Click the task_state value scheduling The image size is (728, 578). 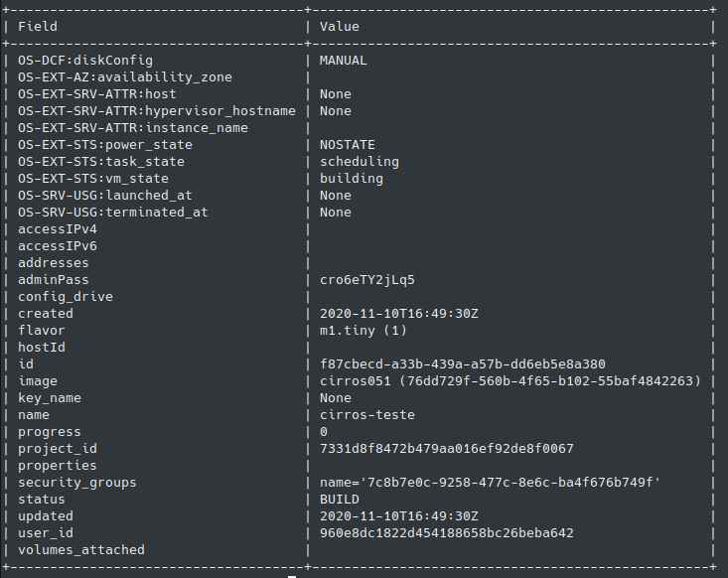point(360,162)
